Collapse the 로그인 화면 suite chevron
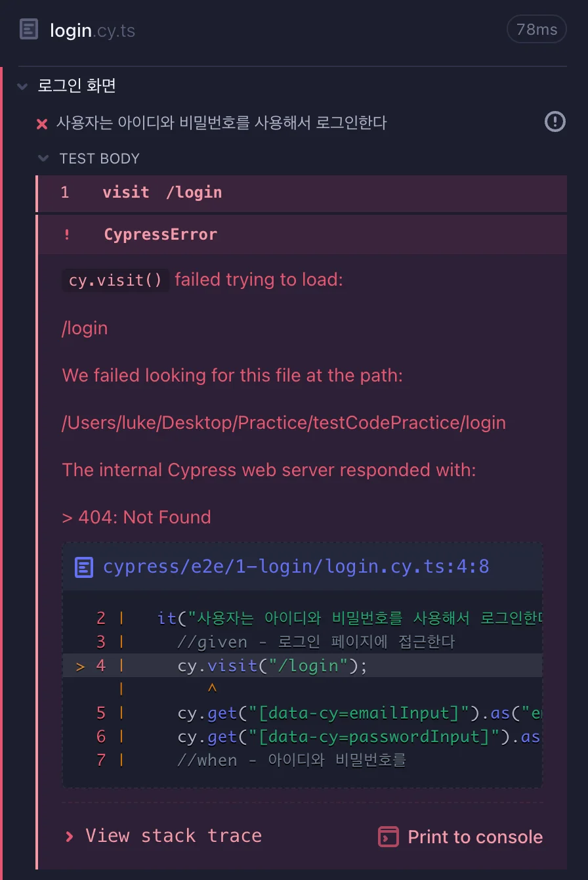588x880 pixels. 23,86
